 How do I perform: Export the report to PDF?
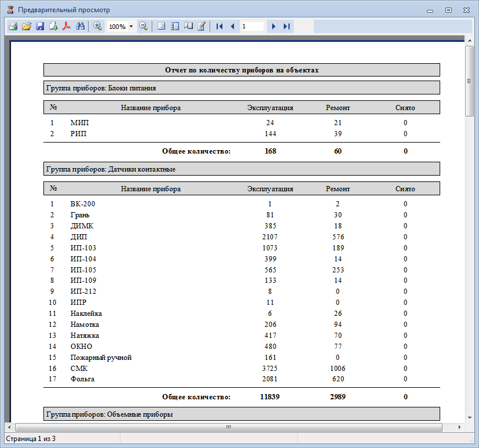67,27
